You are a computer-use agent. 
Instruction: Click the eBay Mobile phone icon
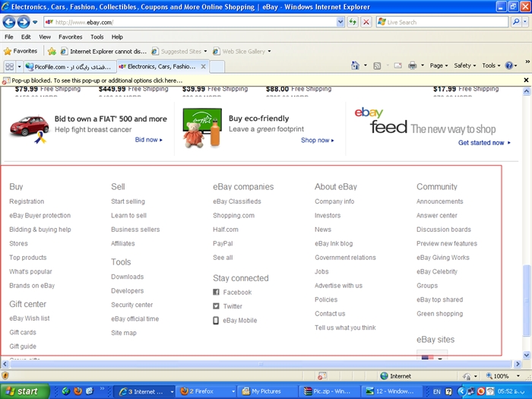[x=216, y=320]
